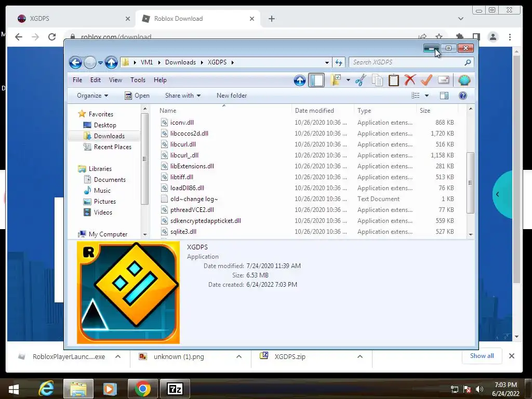532x399 pixels.
Task: Click the XGDPS Geometry Dash preview thumbnail
Action: [128, 292]
